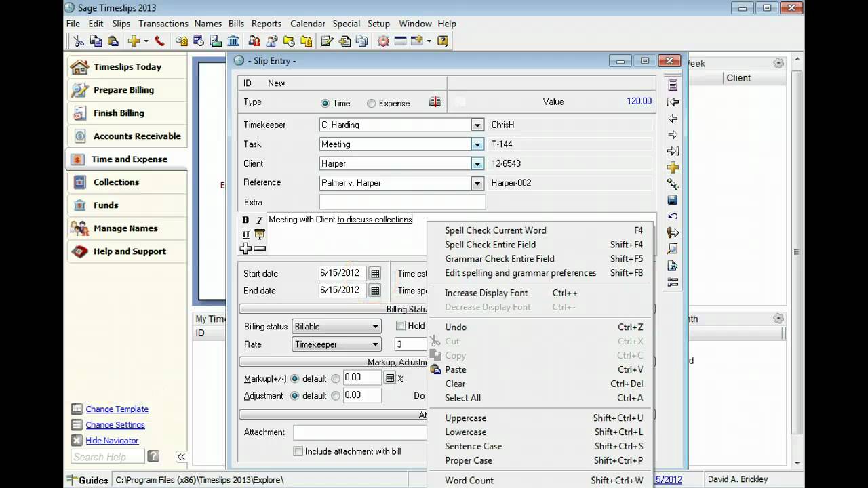
Task: Click the Undo arrow icon in the slip side toolbar
Action: [x=673, y=216]
